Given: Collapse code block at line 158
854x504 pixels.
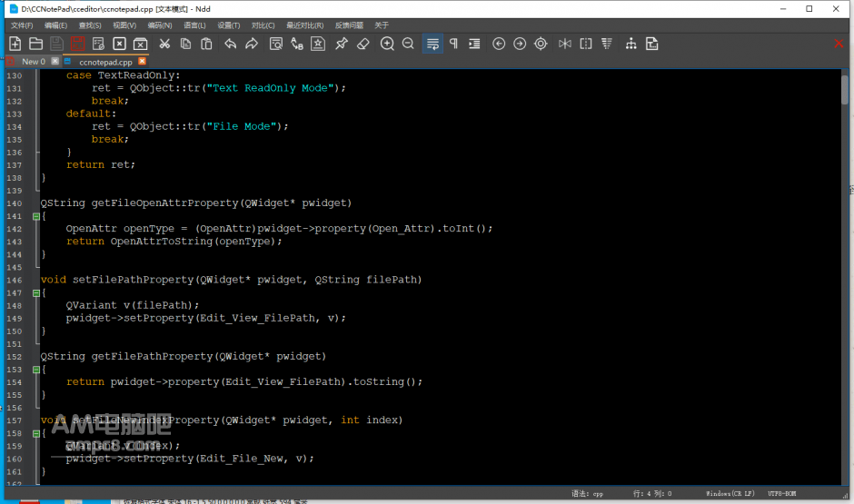Looking at the screenshot, I should pyautogui.click(x=36, y=434).
